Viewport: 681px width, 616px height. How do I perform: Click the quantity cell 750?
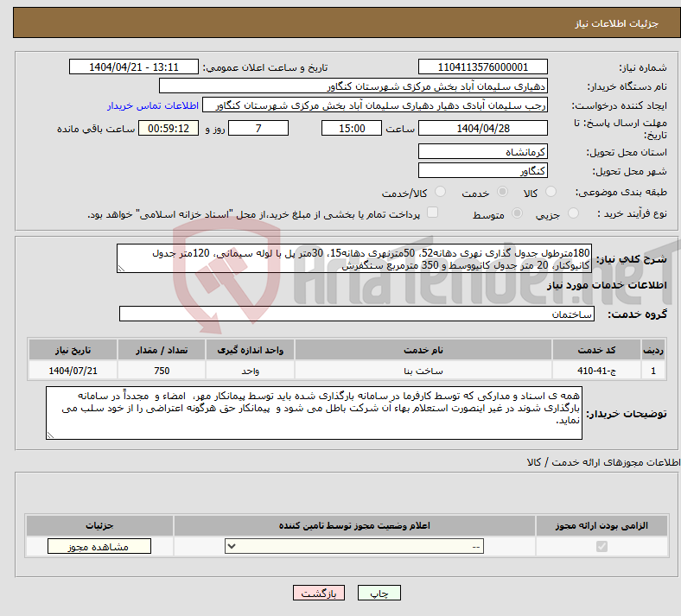tap(162, 371)
